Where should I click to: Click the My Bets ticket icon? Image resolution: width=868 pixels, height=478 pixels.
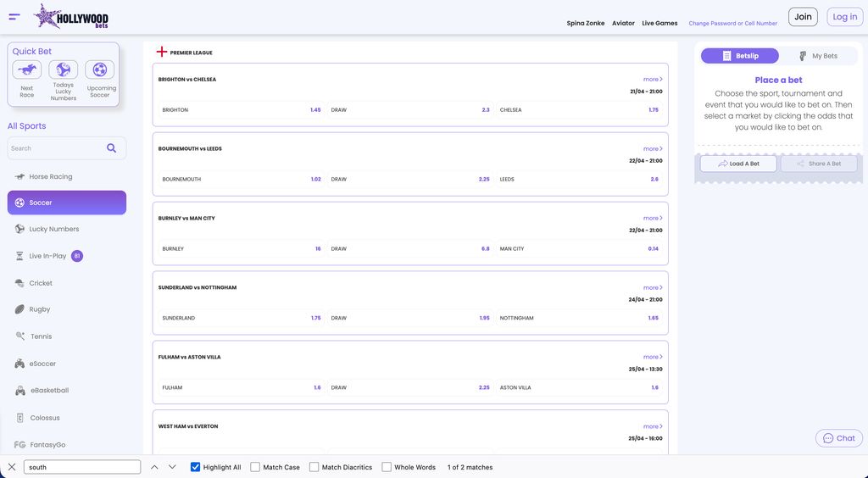click(803, 56)
